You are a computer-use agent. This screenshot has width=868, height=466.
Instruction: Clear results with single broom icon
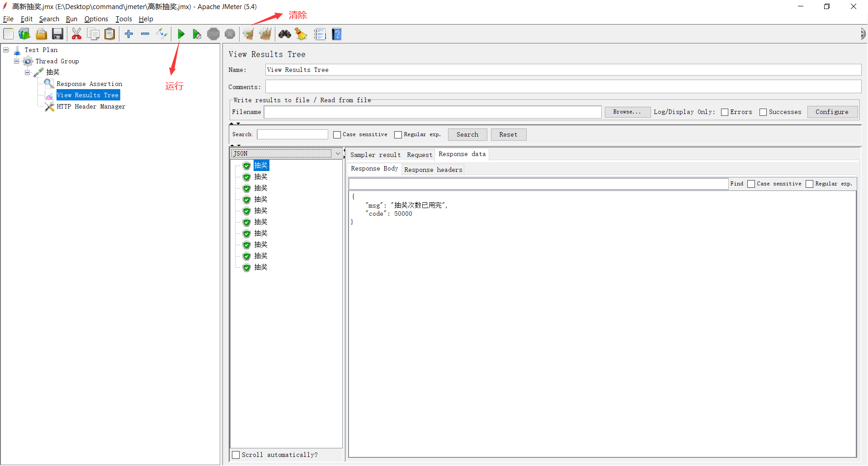pos(248,34)
